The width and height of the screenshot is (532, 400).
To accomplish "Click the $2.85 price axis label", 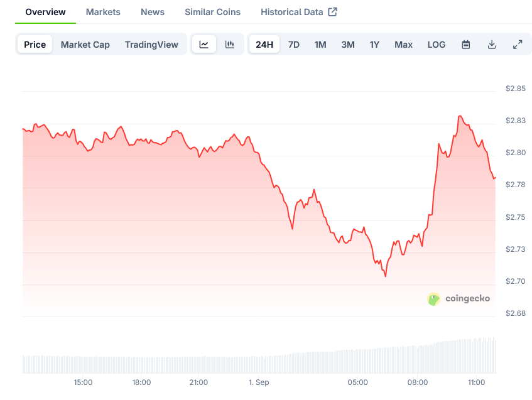I will (x=516, y=89).
